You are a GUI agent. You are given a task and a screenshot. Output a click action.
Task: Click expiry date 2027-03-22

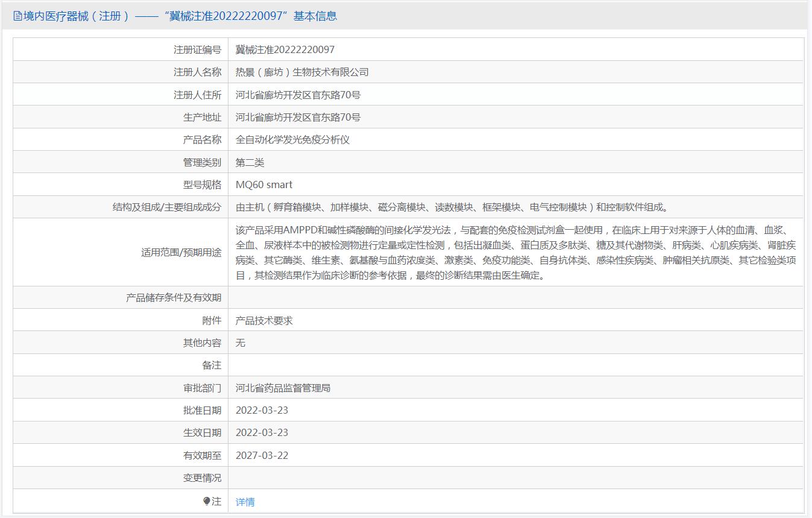tap(262, 455)
